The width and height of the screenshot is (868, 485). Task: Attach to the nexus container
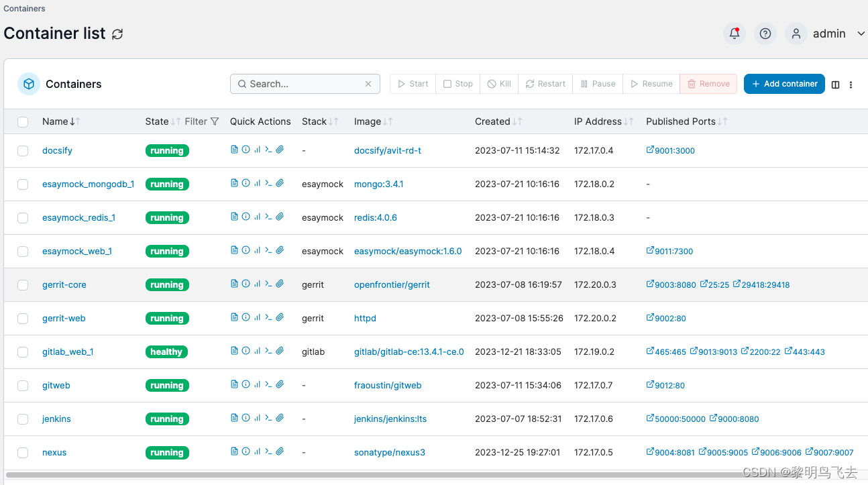(280, 451)
